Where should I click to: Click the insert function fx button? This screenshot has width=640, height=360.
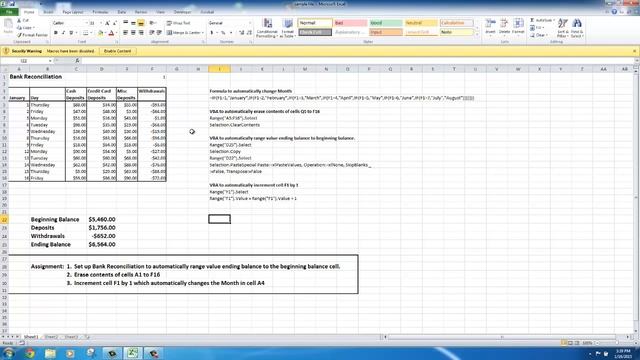(x=77, y=61)
